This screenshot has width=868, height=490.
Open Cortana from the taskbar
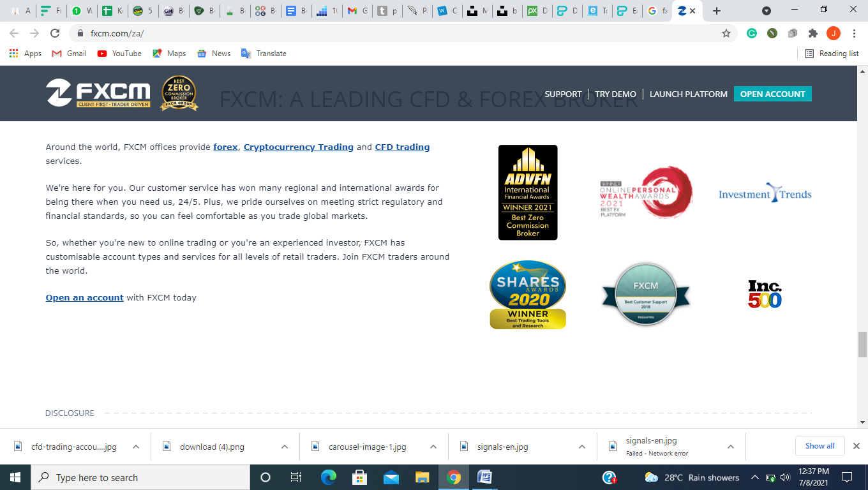pyautogui.click(x=266, y=477)
